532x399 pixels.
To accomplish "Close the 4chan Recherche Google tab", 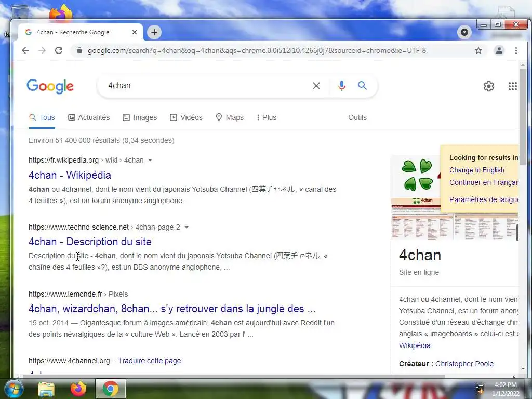I will 135,32.
